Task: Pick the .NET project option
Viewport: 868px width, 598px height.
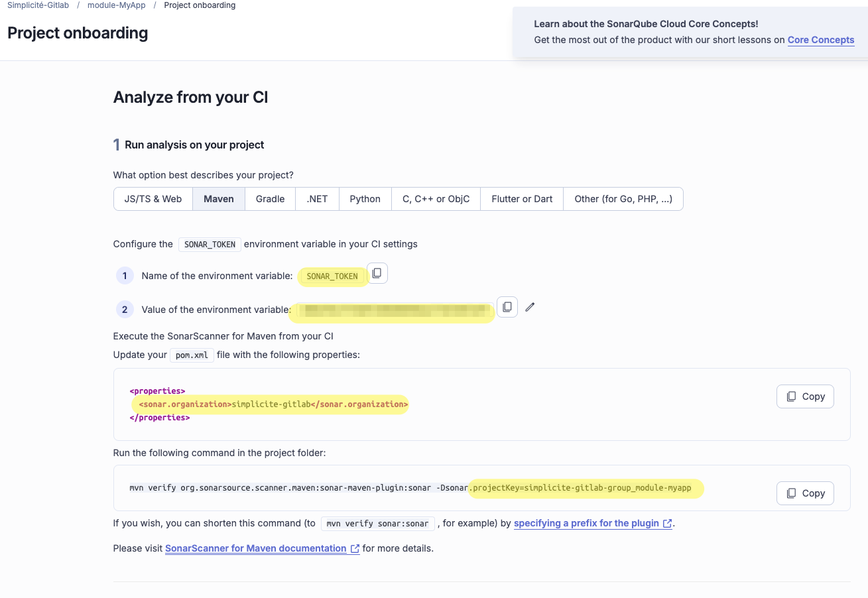Action: 317,199
